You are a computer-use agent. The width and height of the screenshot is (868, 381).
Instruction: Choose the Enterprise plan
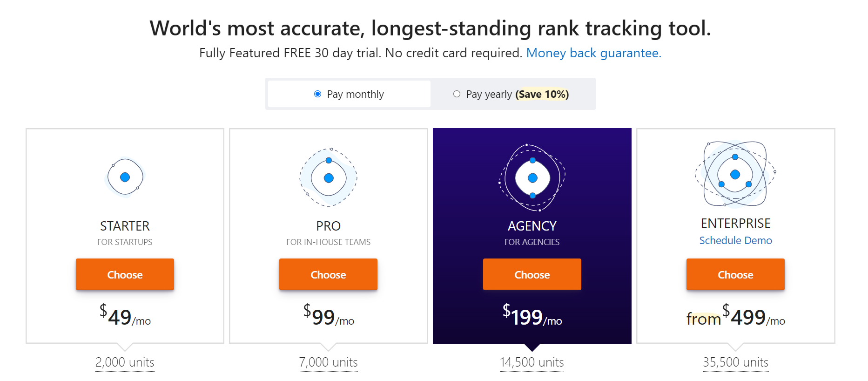(735, 274)
